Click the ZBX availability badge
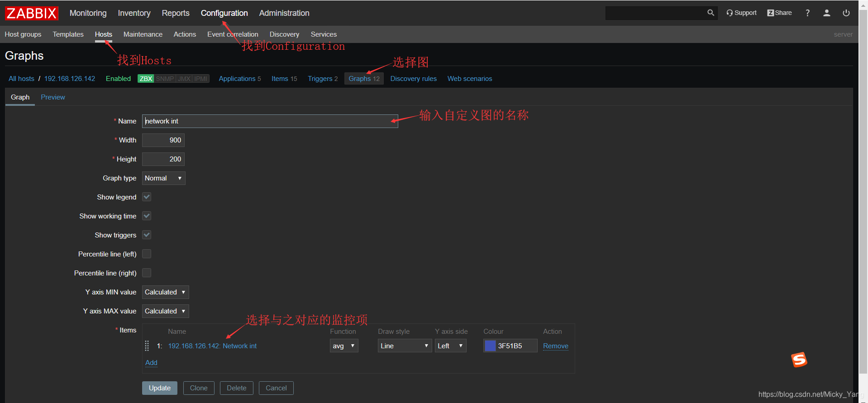The width and height of the screenshot is (868, 403). 146,79
